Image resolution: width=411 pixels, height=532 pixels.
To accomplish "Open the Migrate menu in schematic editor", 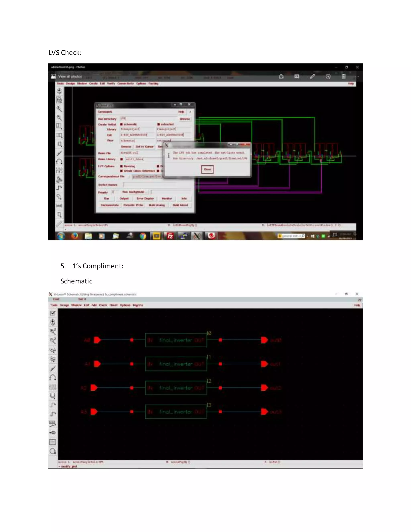I will pyautogui.click(x=138, y=305).
